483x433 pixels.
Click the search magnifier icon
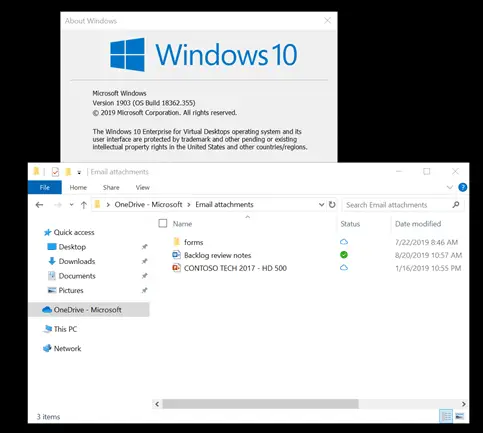pyautogui.click(x=456, y=204)
